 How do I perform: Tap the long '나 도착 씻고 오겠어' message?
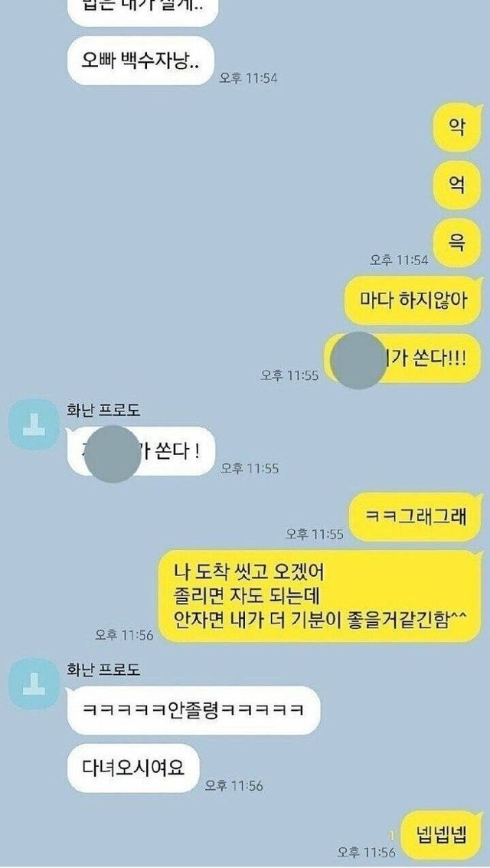[x=320, y=595]
